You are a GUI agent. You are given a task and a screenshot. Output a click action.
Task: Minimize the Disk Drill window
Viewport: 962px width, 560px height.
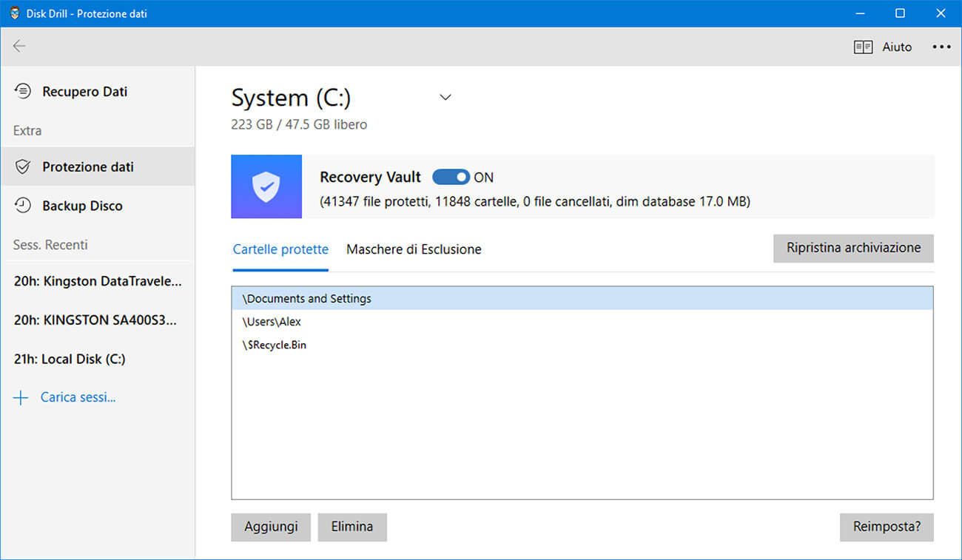point(860,13)
